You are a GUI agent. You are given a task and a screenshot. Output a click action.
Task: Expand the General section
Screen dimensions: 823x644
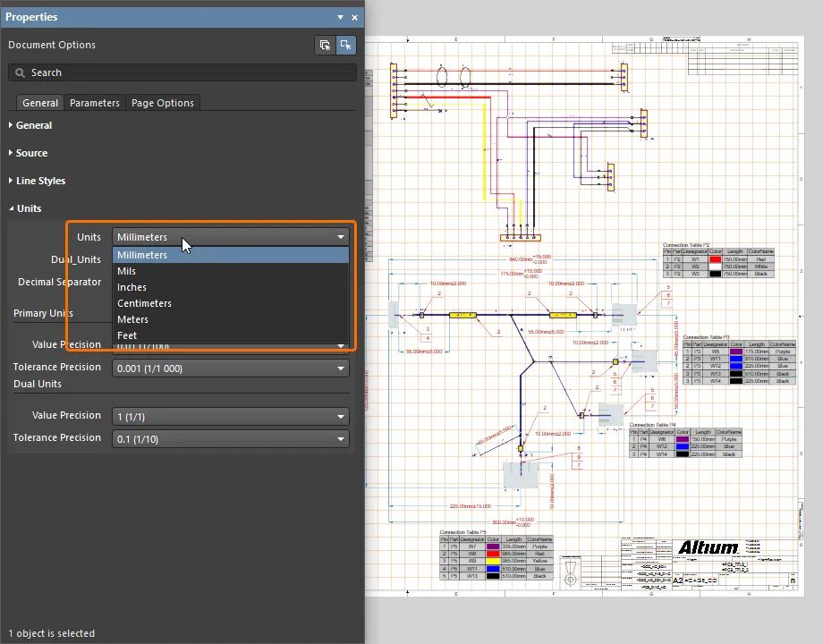pyautogui.click(x=33, y=125)
